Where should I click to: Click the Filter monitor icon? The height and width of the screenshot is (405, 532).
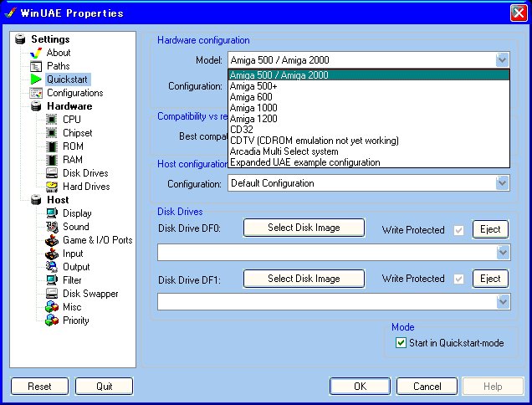52,280
